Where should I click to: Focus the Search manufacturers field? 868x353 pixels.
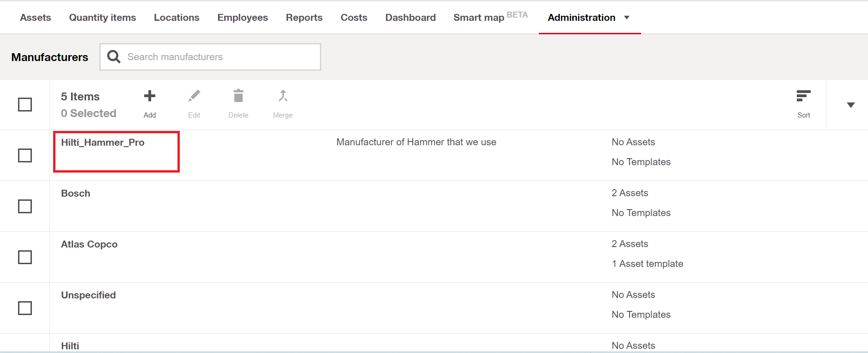(210, 57)
